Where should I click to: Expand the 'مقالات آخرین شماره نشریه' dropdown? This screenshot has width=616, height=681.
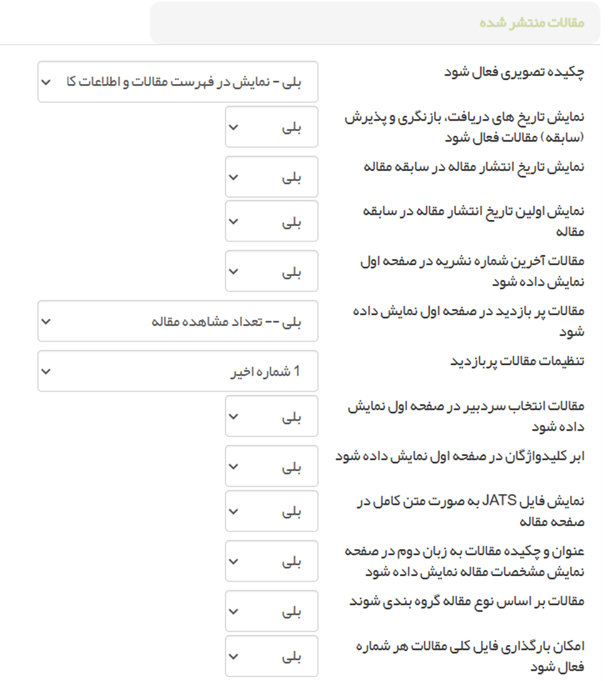click(x=272, y=271)
